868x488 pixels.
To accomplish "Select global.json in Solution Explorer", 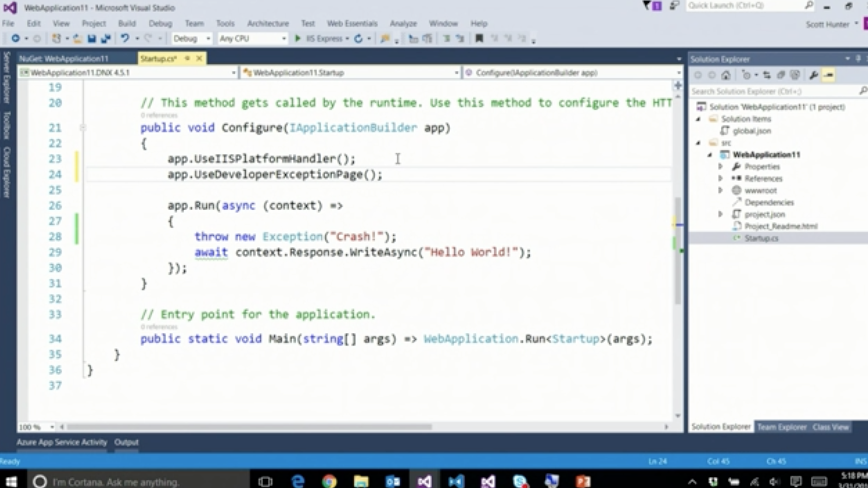I will coord(752,131).
